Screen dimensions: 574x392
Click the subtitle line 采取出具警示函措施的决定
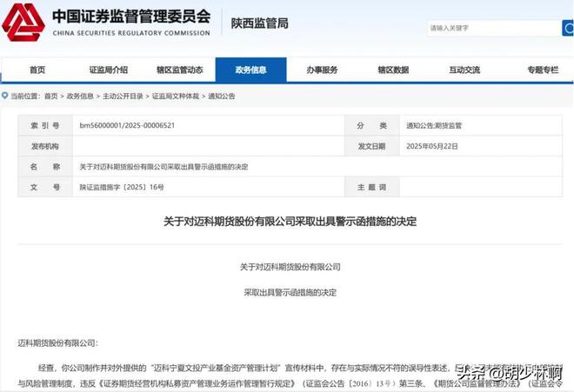click(x=290, y=292)
